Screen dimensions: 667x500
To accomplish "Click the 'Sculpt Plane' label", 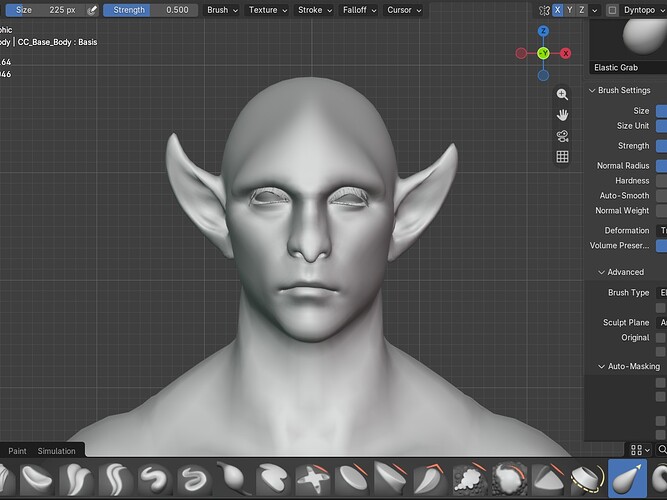I will point(626,323).
